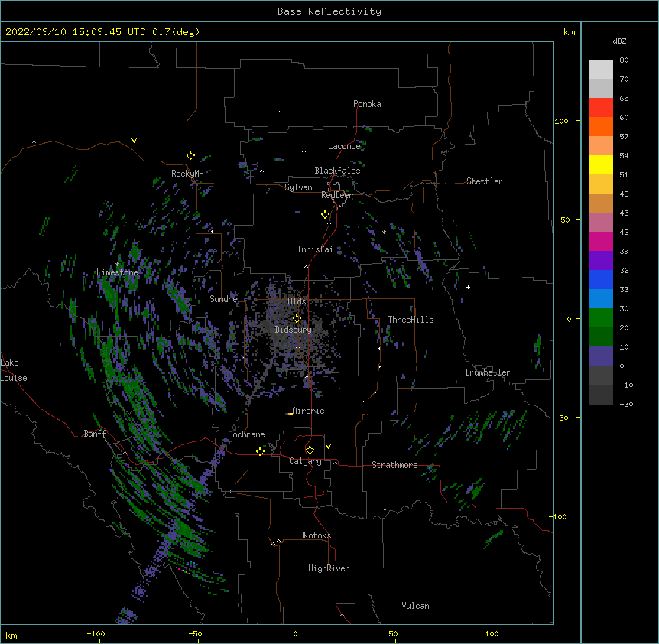Click the km unit label beside the timestamp row
Viewport: 659px width, 644px height.
[x=569, y=32]
